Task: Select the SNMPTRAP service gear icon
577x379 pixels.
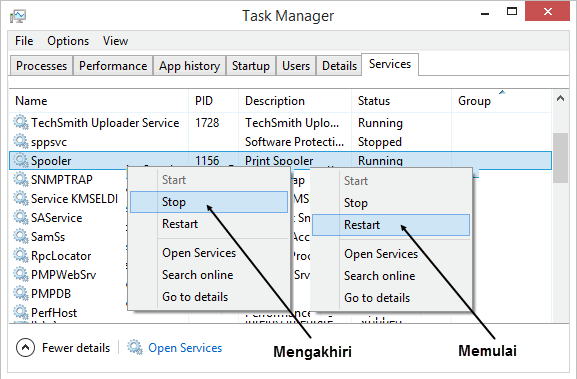Action: pos(21,180)
